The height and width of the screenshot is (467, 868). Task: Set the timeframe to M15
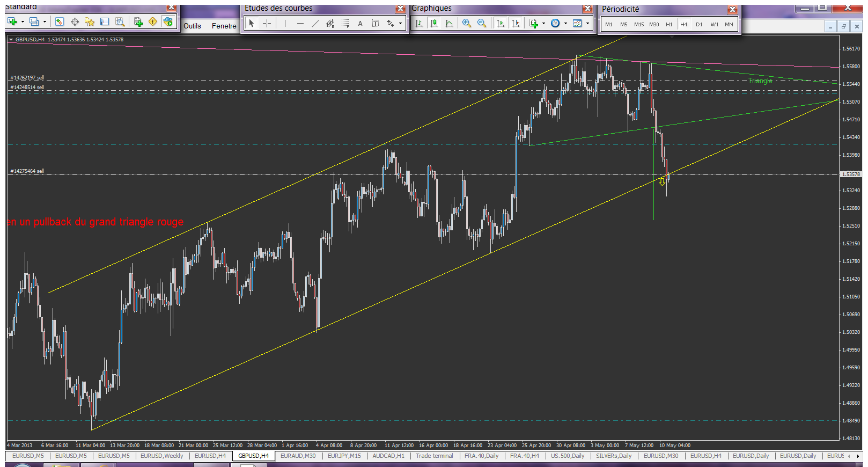638,24
